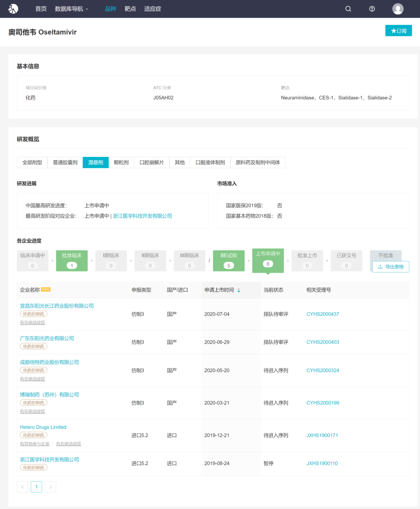Viewport: 420px width, 509px height.
Task: Open the search magnifier icon
Action: 348,9
